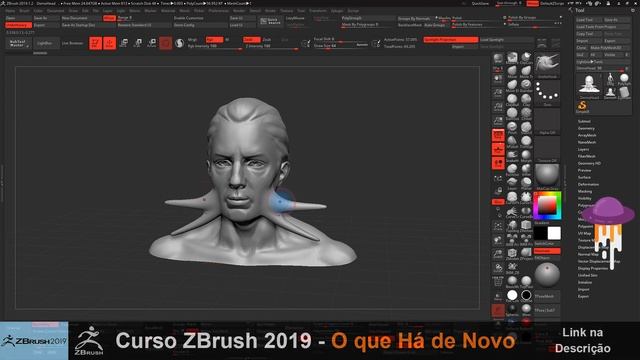Select the Scale gizmo tool icon
This screenshot has height=360, width=640.
tap(138, 43)
